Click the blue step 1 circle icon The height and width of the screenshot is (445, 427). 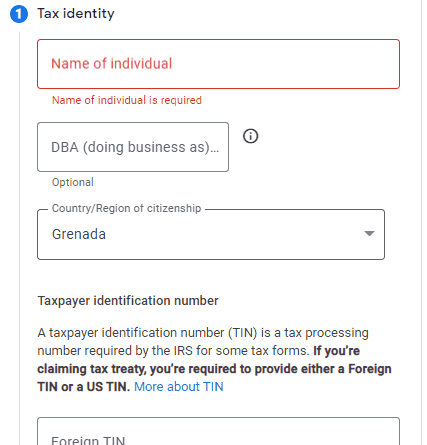19,14
